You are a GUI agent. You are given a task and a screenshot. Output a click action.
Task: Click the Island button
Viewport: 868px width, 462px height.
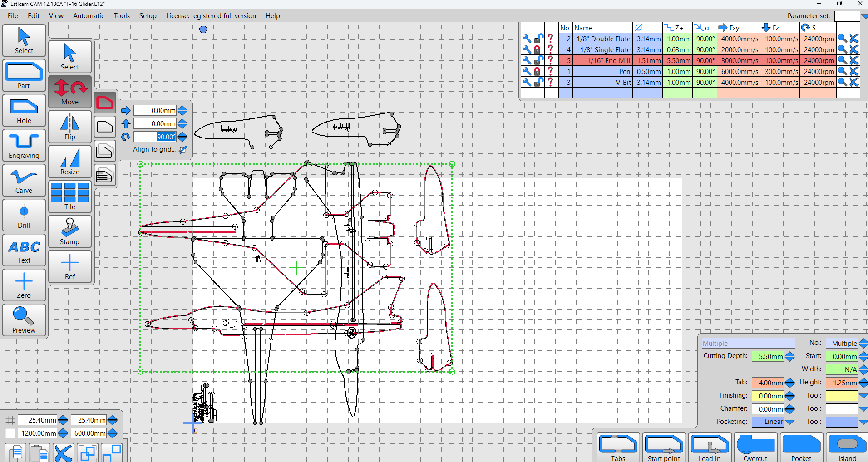pos(847,448)
